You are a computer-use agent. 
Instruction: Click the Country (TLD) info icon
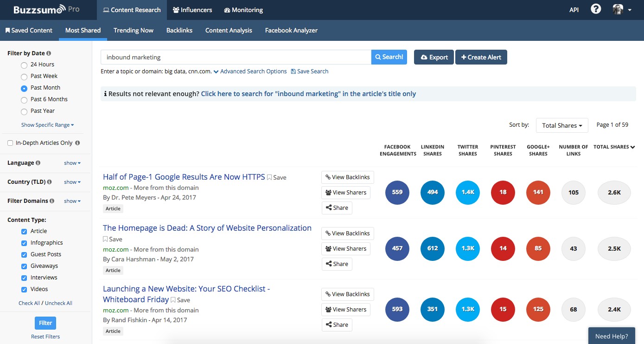click(49, 182)
